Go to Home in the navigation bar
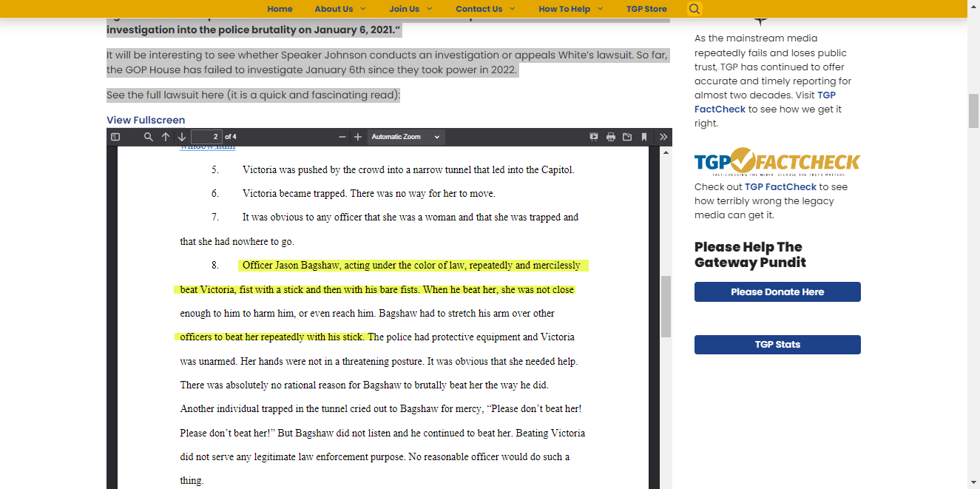Screen dimensions: 980x489 [x=280, y=9]
